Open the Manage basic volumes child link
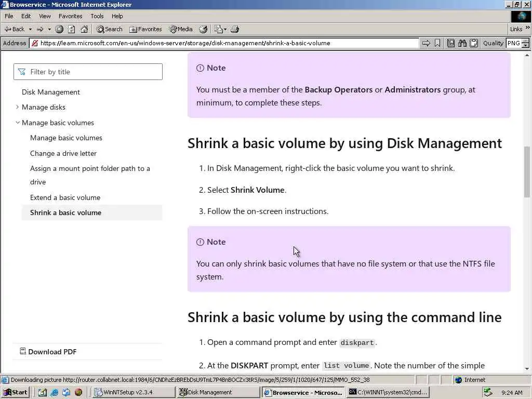The image size is (532, 399). click(x=66, y=138)
